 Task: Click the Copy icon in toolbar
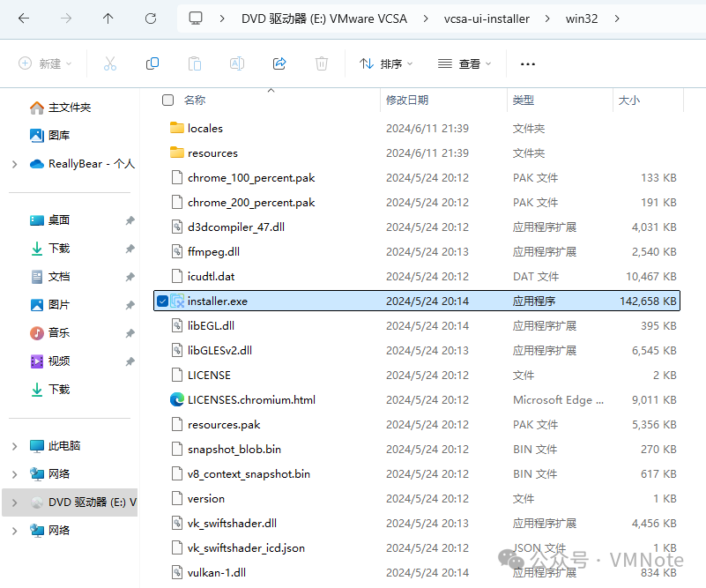coord(152,63)
